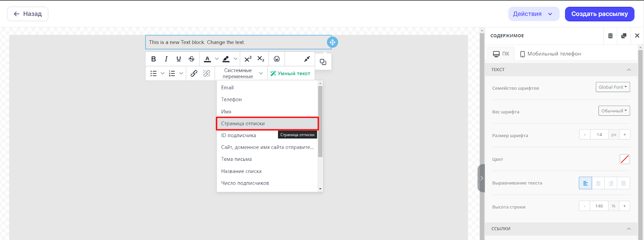Click the Умный текст button
The height and width of the screenshot is (240, 644).
(291, 74)
